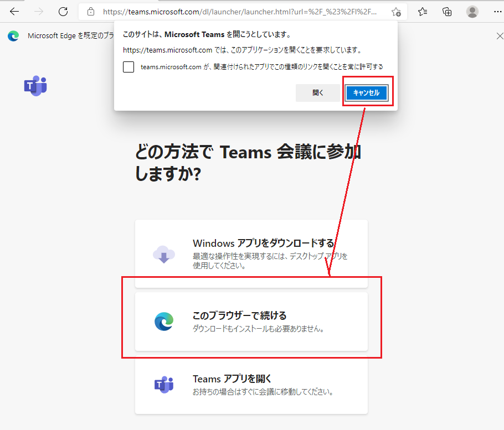The width and height of the screenshot is (504, 430).
Task: Click the Teams icon in open app card
Action: coord(164,385)
